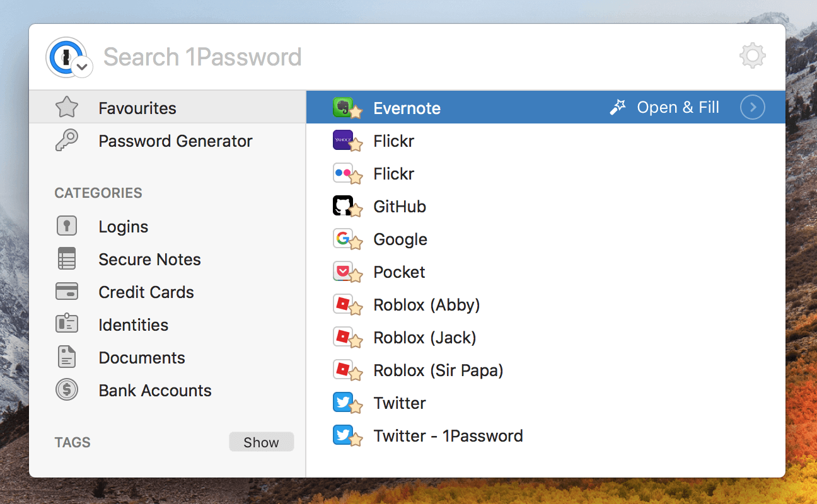Click the Show button next to TAGS
The height and width of the screenshot is (504, 817).
click(x=261, y=442)
